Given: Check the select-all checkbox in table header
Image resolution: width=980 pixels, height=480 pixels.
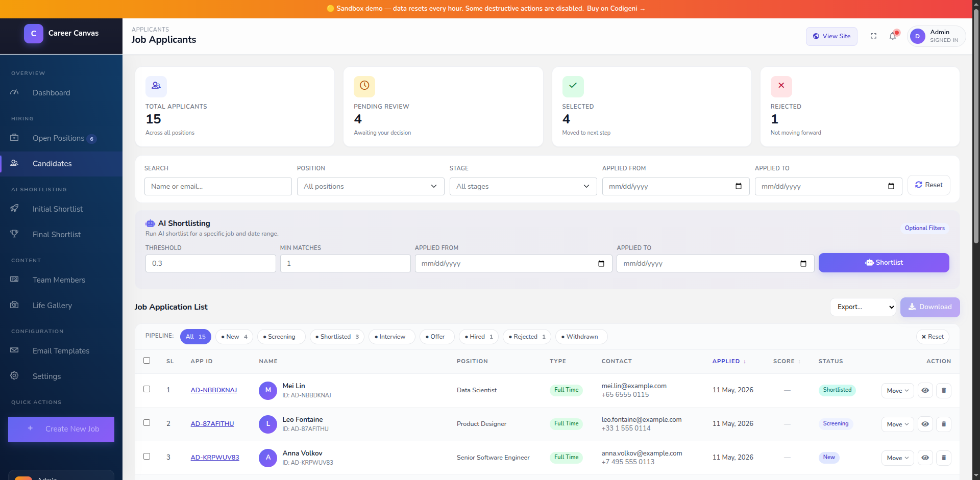Looking at the screenshot, I should [x=147, y=361].
